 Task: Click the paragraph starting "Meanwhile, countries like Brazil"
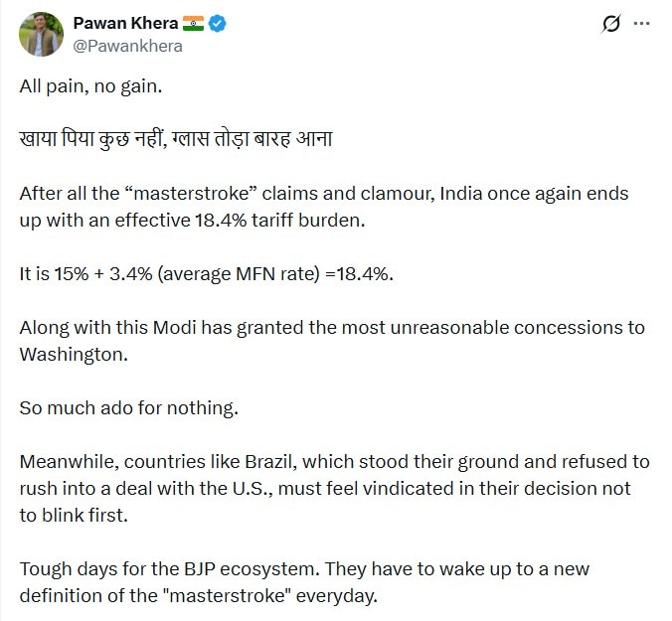(x=334, y=461)
